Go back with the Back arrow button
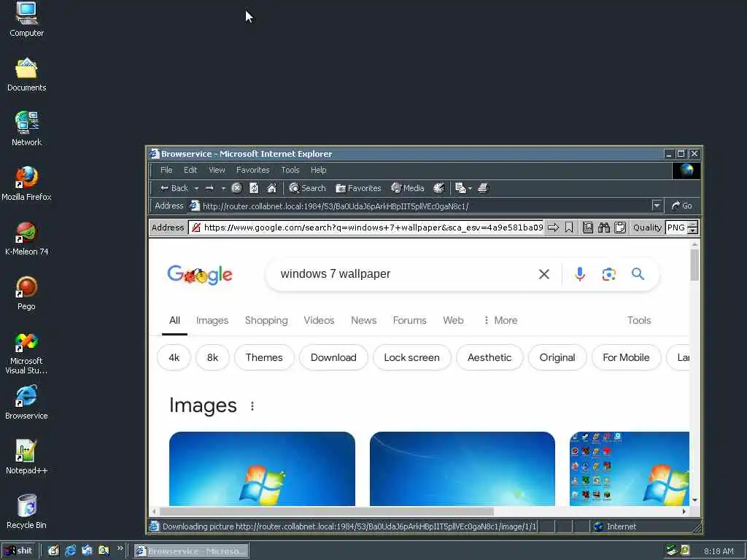747x560 pixels. tap(174, 188)
